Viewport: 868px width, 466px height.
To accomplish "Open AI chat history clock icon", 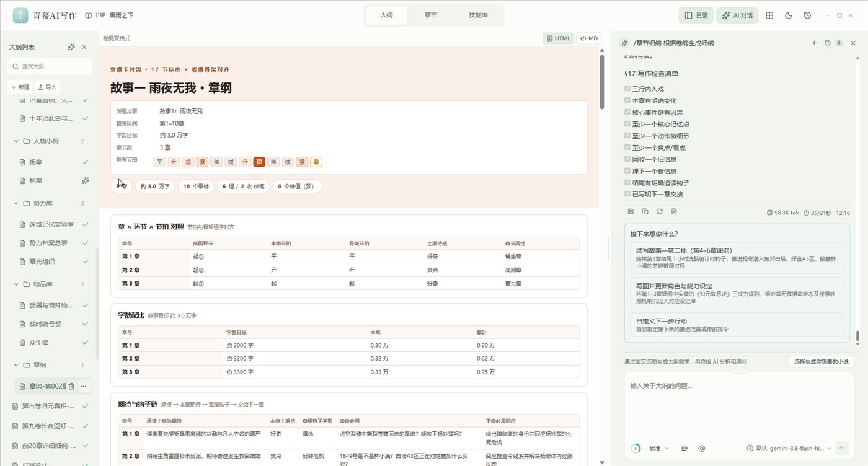I will tap(828, 43).
